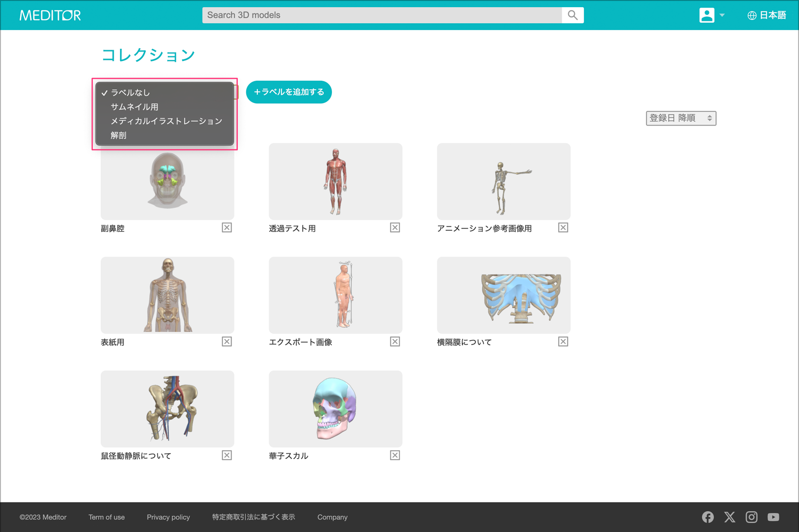Switch language using 日本語 selector
This screenshot has height=532, width=799.
click(x=767, y=15)
